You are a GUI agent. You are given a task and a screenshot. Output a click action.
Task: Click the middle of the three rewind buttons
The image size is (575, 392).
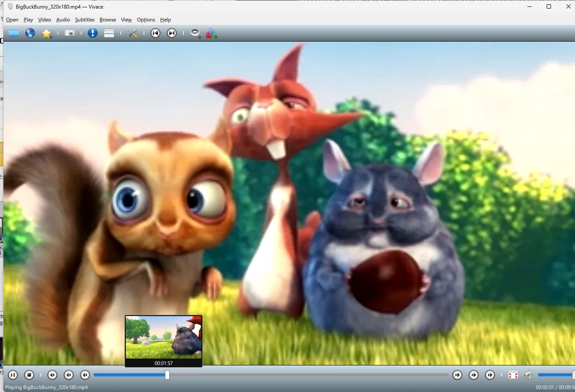(69, 375)
